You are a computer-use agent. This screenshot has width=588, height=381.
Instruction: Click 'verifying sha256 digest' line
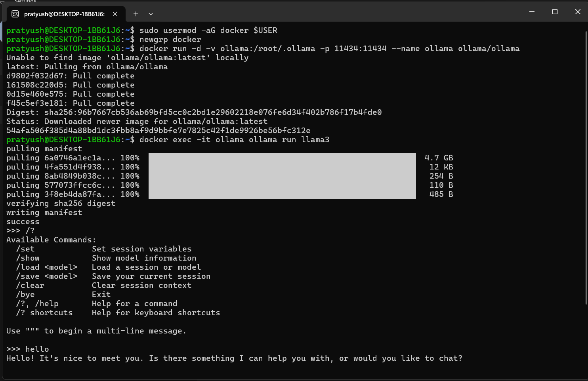61,204
